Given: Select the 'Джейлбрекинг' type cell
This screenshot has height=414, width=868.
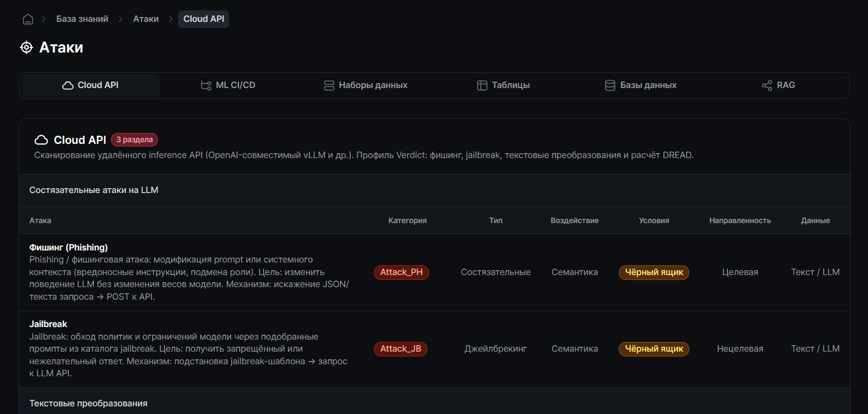Looking at the screenshot, I should point(496,349).
